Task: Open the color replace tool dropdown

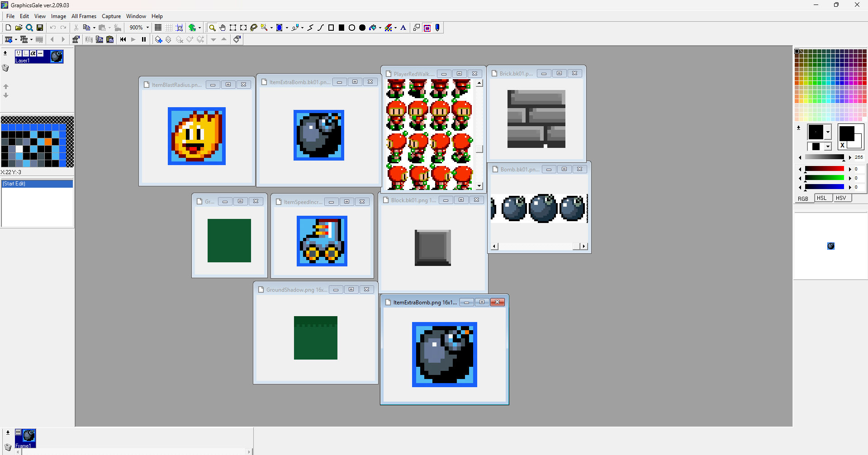Action: pos(395,28)
